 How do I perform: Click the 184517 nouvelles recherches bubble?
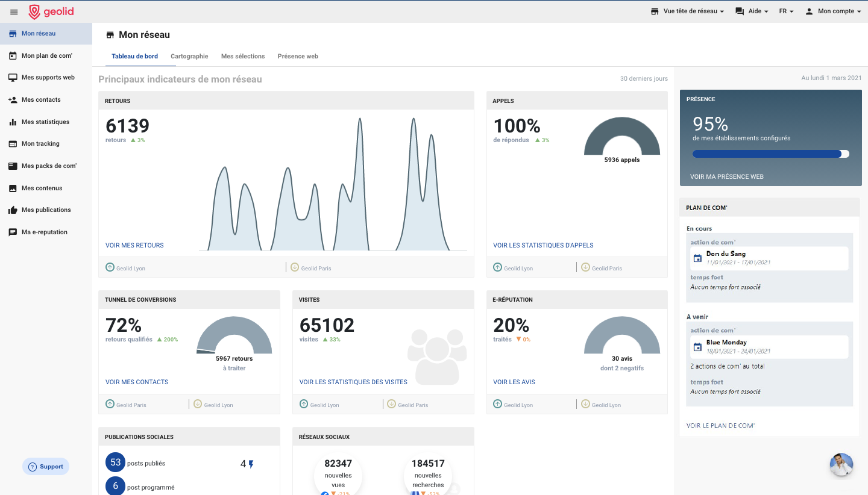[x=428, y=474]
